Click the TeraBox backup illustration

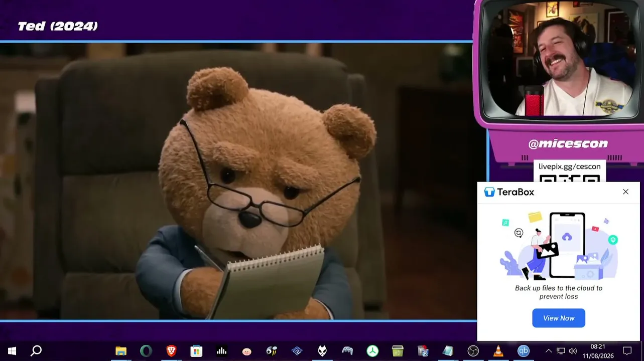tap(559, 246)
